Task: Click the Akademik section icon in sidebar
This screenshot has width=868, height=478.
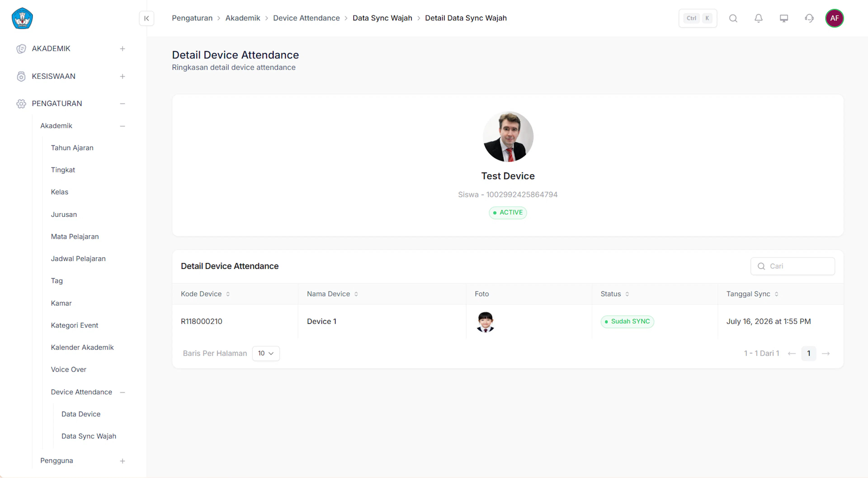Action: [x=21, y=49]
